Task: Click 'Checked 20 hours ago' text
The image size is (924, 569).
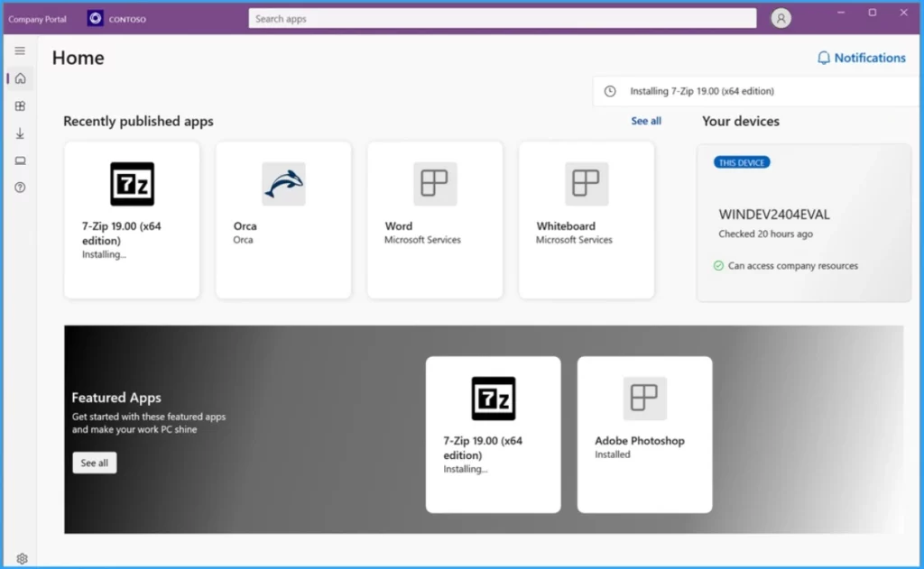Action: point(765,234)
